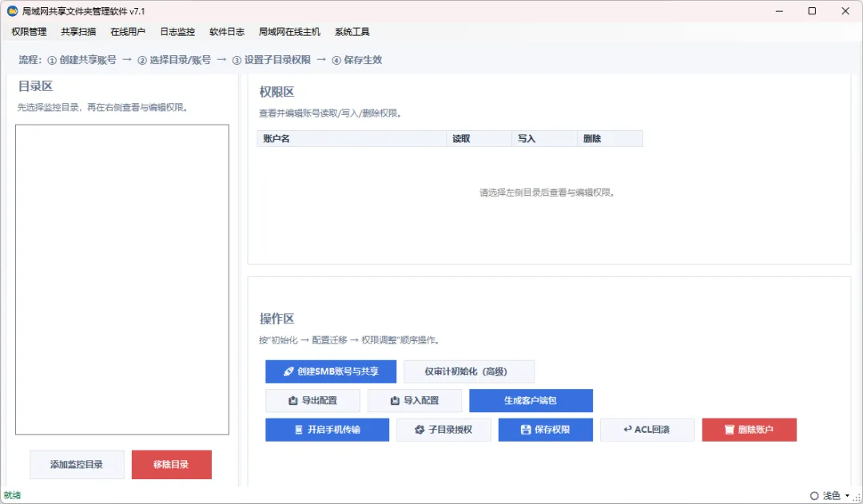
Task: Click the 开启手机传输 button
Action: 327,430
